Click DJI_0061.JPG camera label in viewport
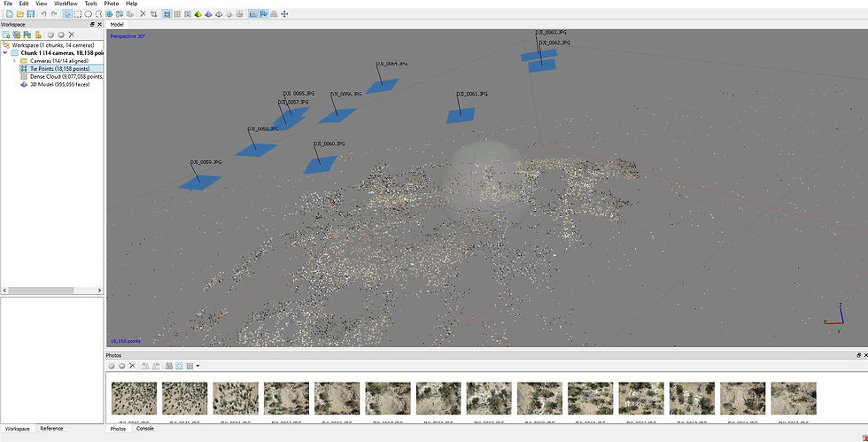 click(x=471, y=94)
